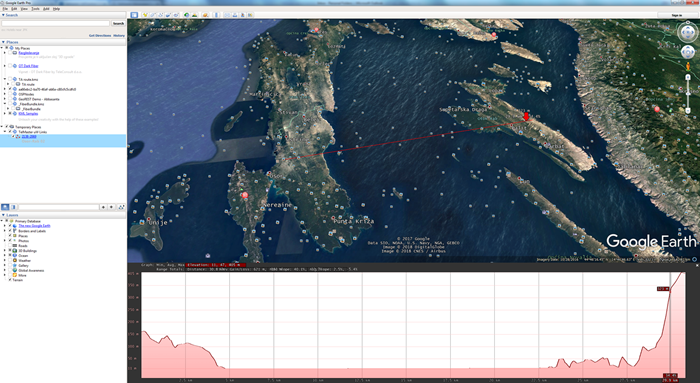700x383 pixels.
Task: Toggle the Gallery layer checkbox
Action: 10,265
